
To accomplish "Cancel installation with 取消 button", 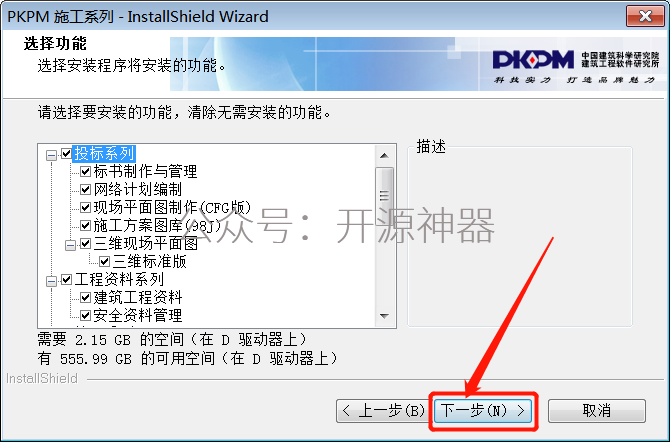I will click(x=597, y=411).
